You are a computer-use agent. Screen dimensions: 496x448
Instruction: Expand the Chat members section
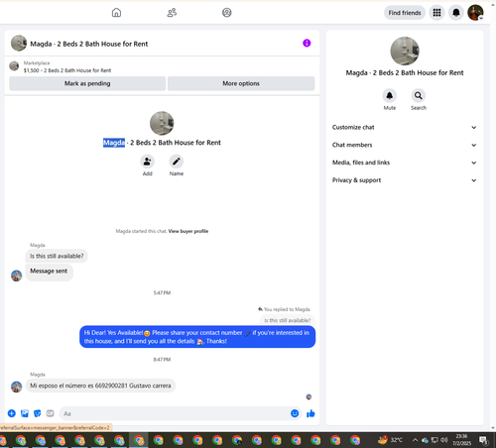(x=405, y=145)
